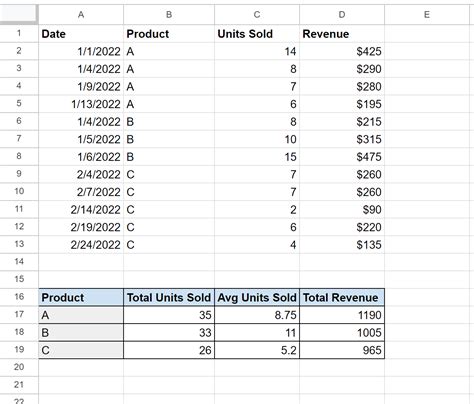Select the cell with date 1/6/2022
The image size is (474, 404).
tap(81, 157)
